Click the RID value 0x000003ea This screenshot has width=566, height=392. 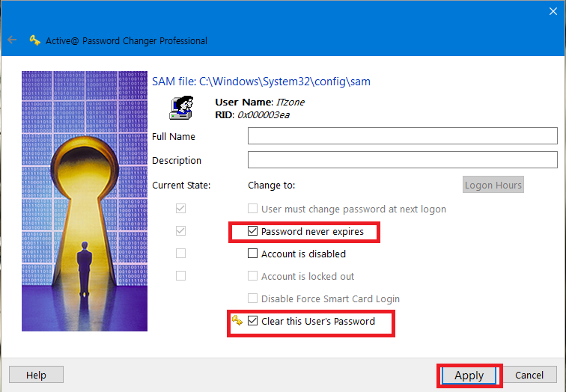pyautogui.click(x=263, y=115)
